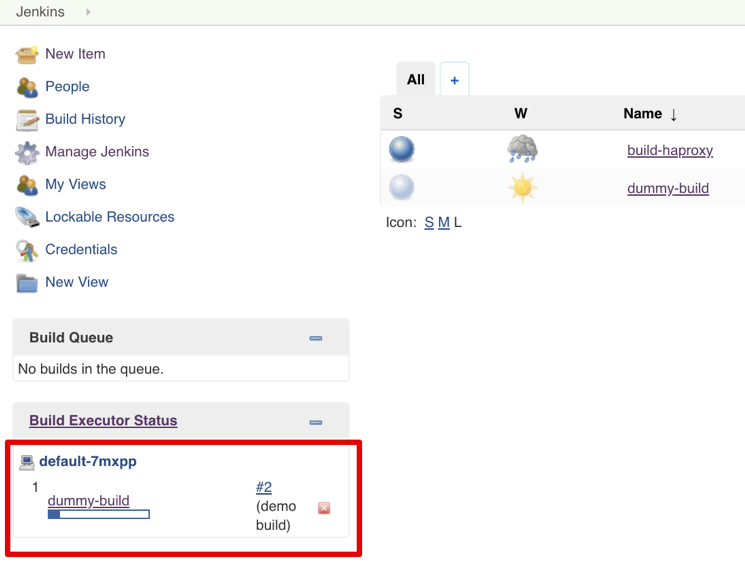745x581 pixels.
Task: Add a new view with plus tab
Action: point(455,80)
